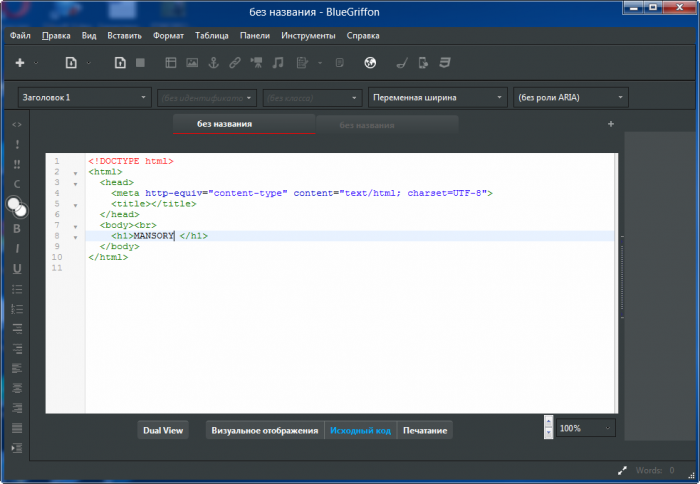Click the foreground/background color swatch circles
The image size is (700, 484).
(x=17, y=206)
